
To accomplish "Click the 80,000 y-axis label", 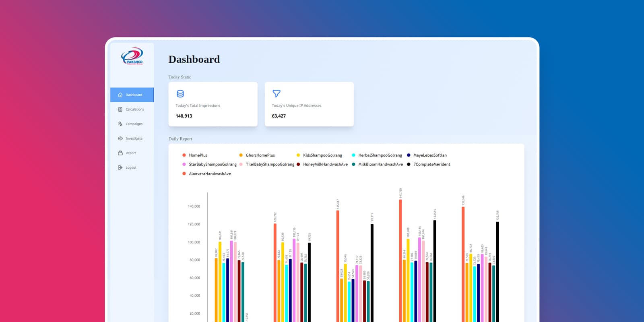I will pos(195,260).
